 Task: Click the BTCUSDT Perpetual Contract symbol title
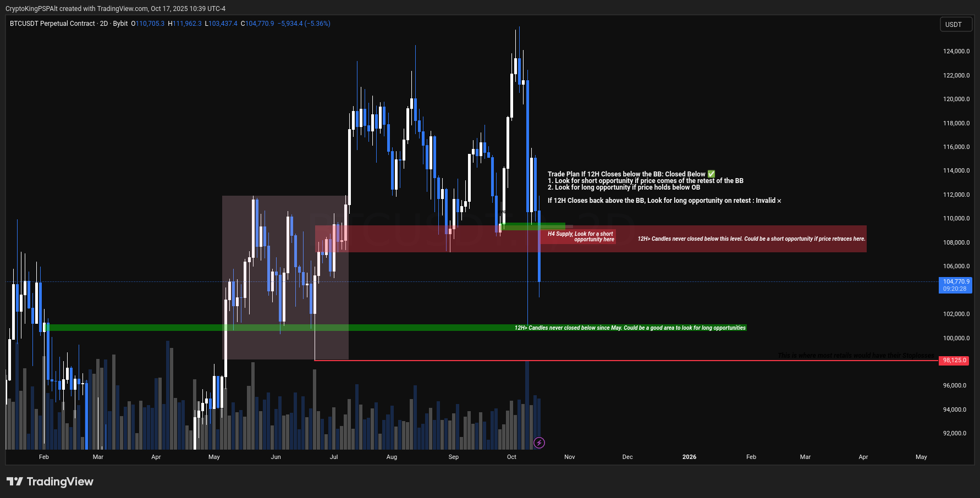pyautogui.click(x=52, y=24)
